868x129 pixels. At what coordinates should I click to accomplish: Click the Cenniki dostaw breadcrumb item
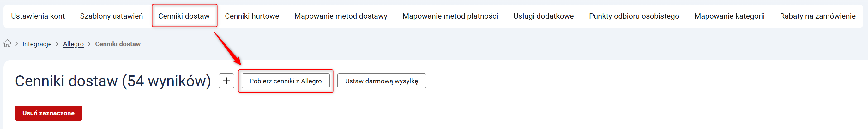point(118,44)
